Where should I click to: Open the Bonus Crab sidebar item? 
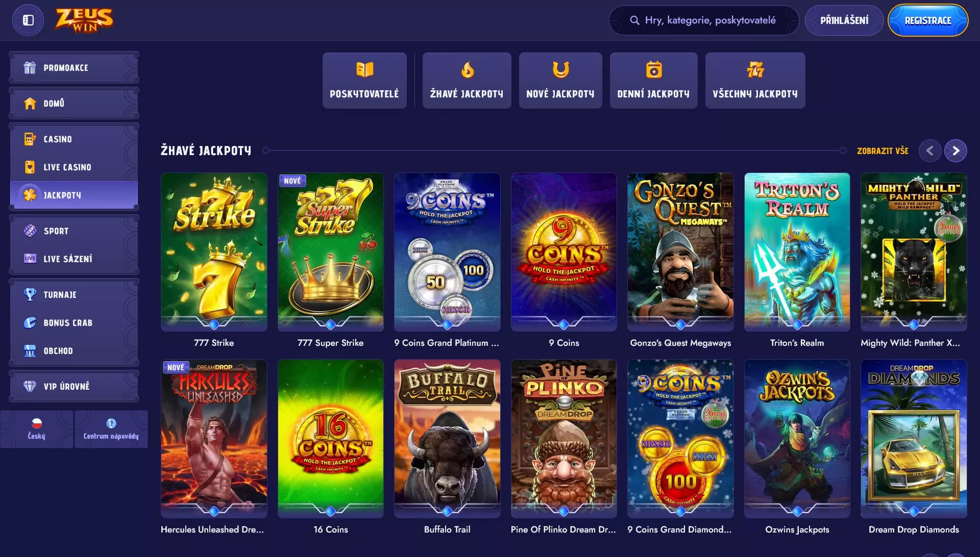point(74,322)
